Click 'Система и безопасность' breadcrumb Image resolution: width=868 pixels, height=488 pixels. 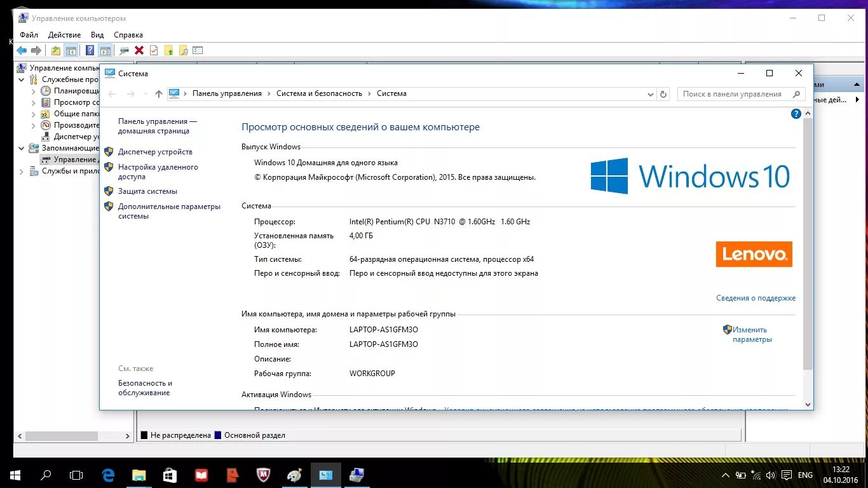click(319, 93)
